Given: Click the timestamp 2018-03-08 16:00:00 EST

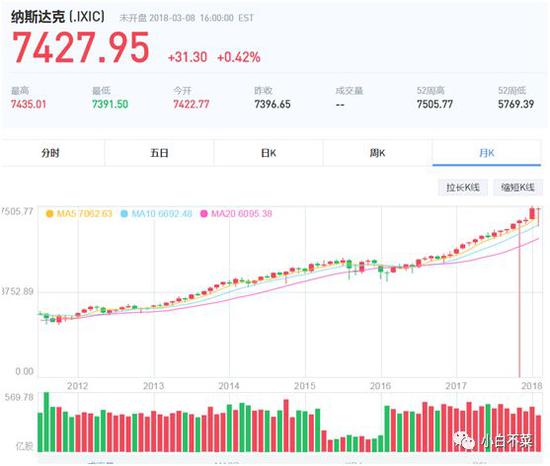Looking at the screenshot, I should 202,18.
